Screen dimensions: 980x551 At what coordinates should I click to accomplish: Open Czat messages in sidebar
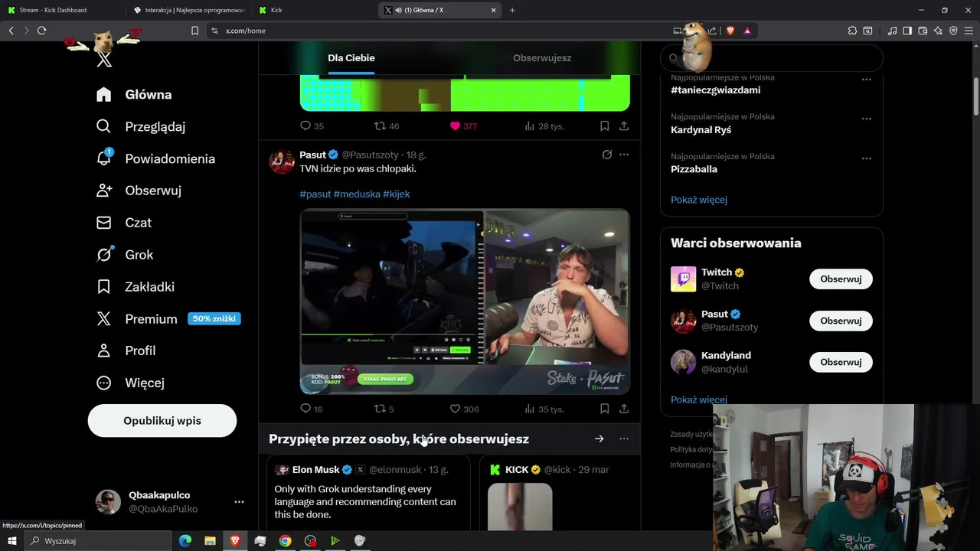click(x=124, y=223)
